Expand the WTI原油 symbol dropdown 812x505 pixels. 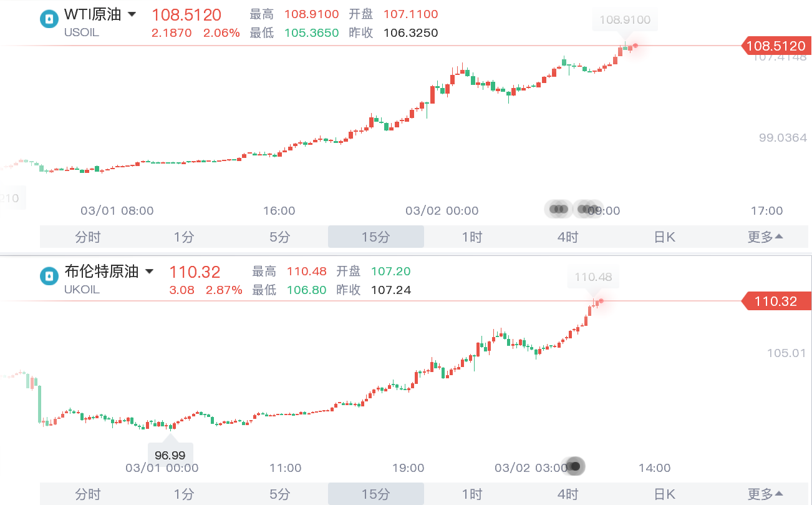pos(132,14)
